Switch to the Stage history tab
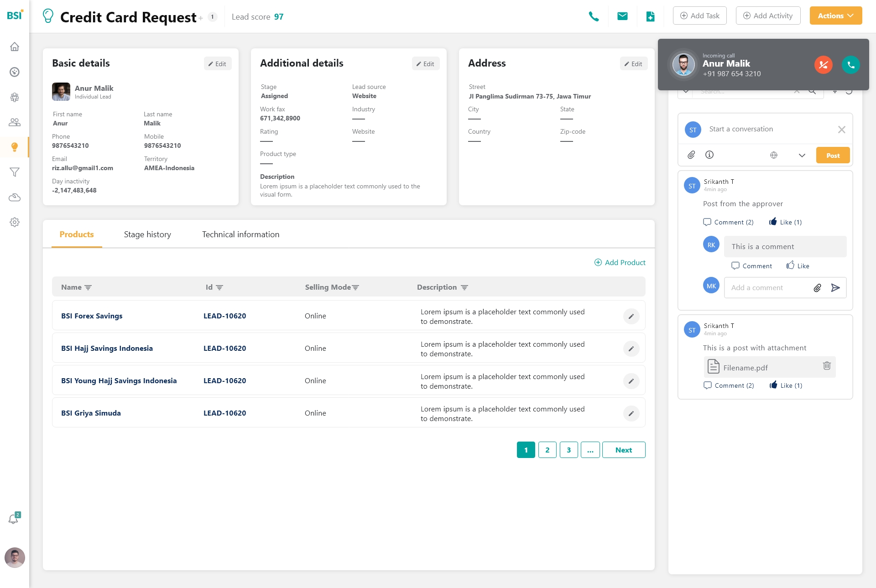This screenshot has width=876, height=588. coord(147,234)
